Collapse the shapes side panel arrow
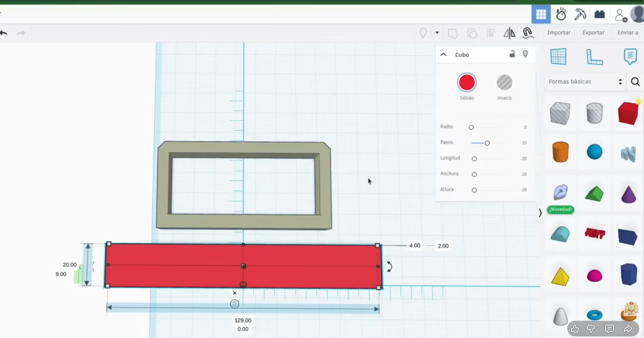This screenshot has width=644, height=338. click(x=540, y=213)
